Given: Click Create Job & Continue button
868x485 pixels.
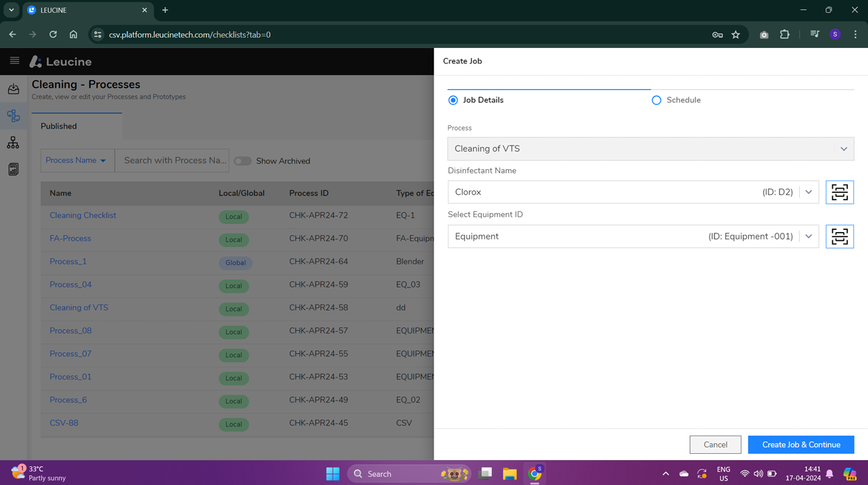Looking at the screenshot, I should point(801,444).
